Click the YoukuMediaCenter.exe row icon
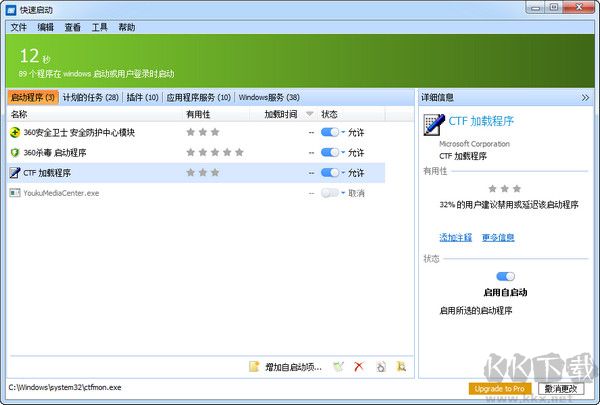 coord(15,193)
